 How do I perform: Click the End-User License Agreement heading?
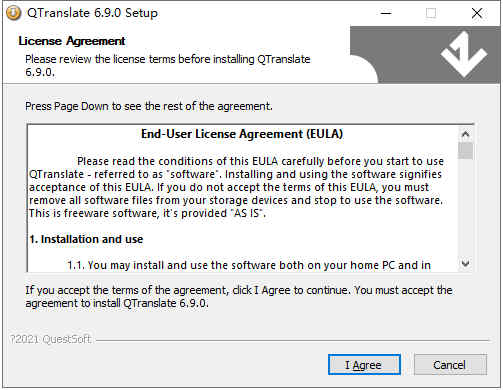tap(242, 134)
